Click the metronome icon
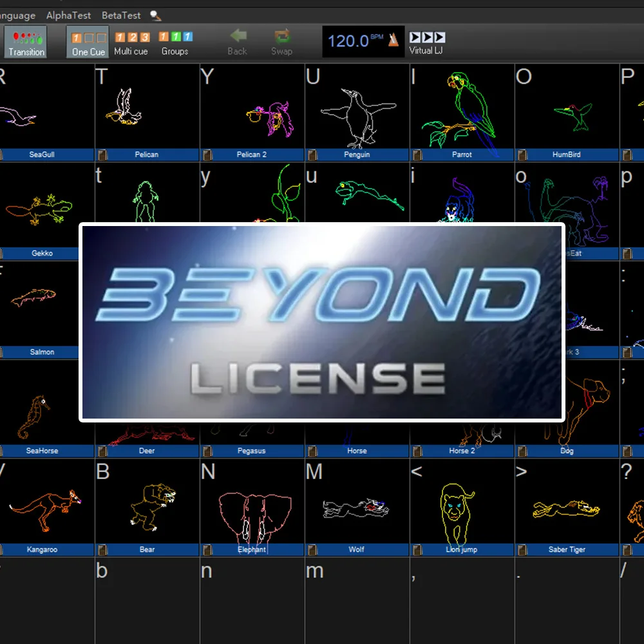 point(393,39)
